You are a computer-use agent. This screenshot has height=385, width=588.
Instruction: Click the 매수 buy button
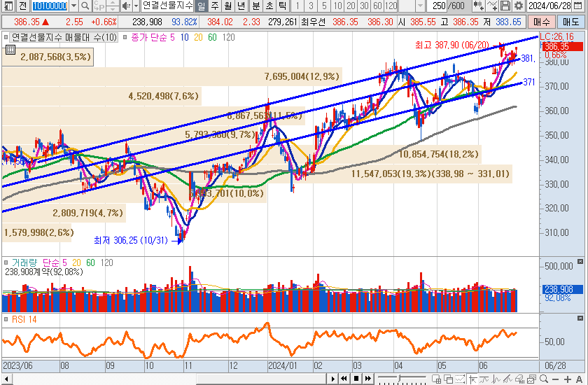[x=542, y=22]
